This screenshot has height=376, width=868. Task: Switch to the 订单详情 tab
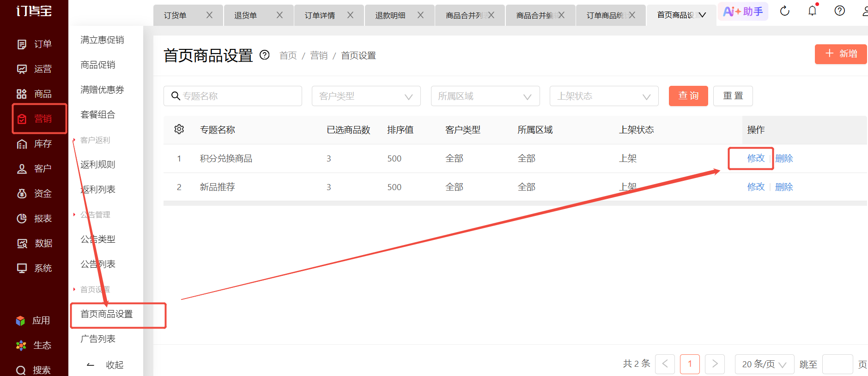pos(320,15)
